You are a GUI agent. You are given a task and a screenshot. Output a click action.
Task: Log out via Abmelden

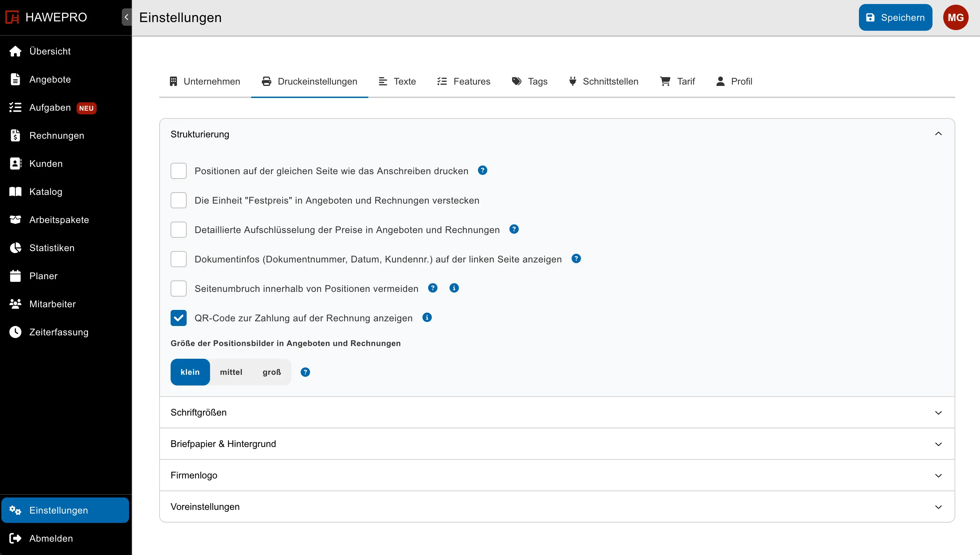click(65, 538)
